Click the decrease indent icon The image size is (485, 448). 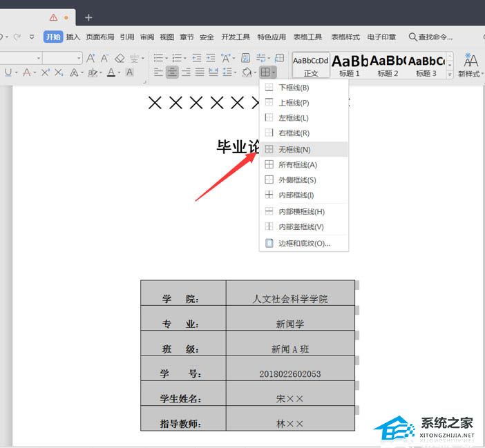coord(197,59)
